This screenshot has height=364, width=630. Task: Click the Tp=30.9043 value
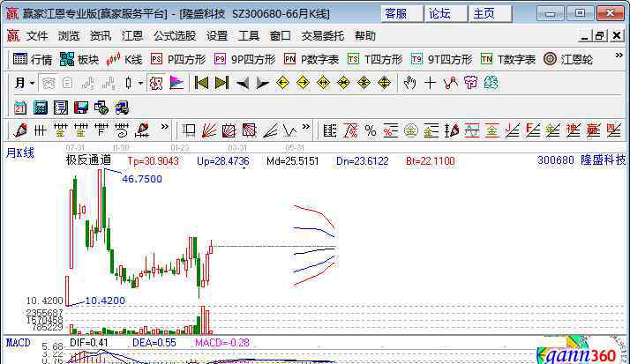pos(153,161)
